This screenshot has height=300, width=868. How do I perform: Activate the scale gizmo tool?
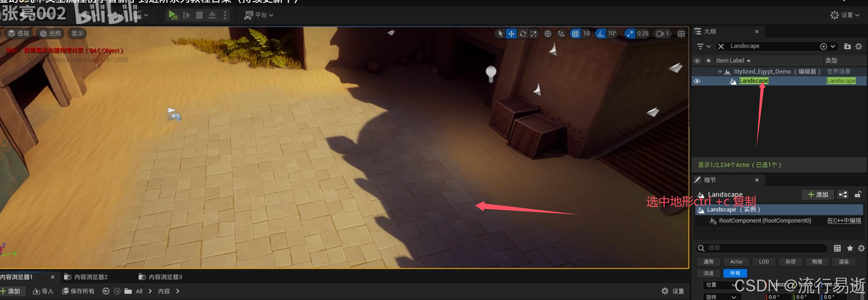(x=534, y=33)
